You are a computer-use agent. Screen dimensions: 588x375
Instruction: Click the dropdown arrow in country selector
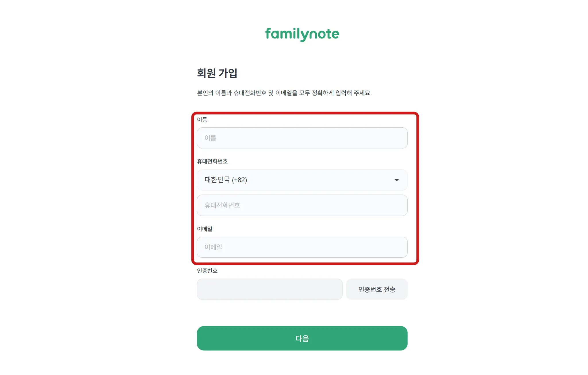tap(396, 180)
